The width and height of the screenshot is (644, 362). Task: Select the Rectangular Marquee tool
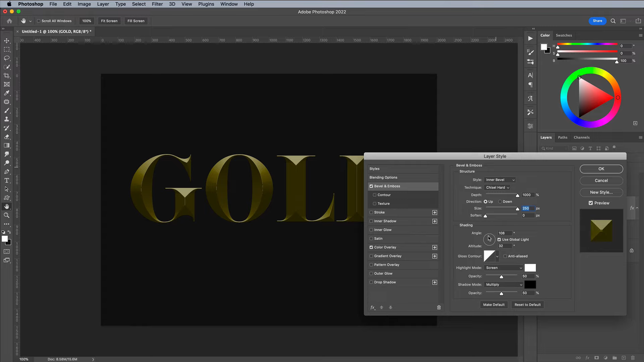pos(7,49)
